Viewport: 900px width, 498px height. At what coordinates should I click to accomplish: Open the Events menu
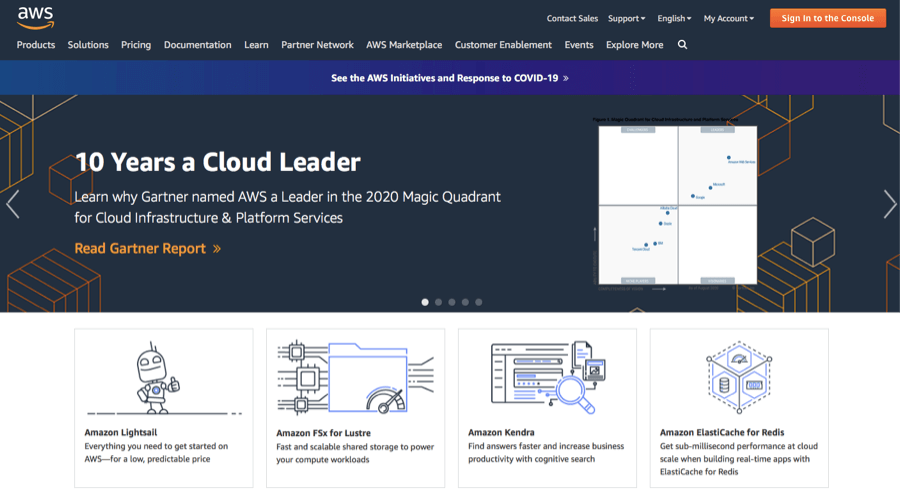click(x=579, y=45)
